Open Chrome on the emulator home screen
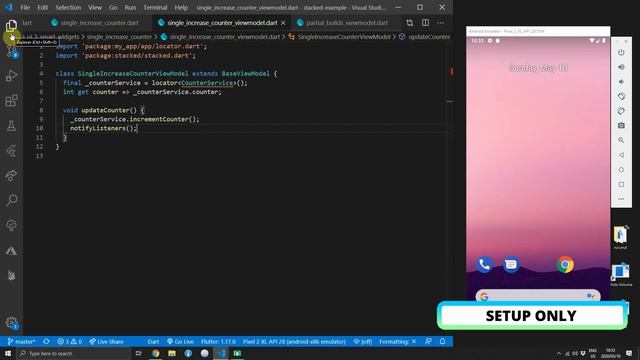Screen dimensions: 640x360 pyautogui.click(x=565, y=264)
